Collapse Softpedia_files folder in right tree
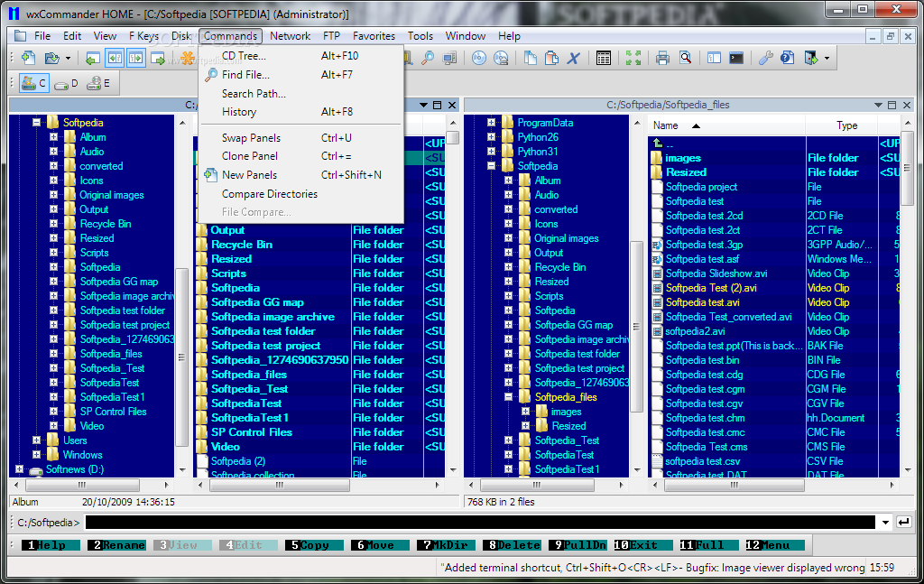The height and width of the screenshot is (584, 924). tap(509, 397)
